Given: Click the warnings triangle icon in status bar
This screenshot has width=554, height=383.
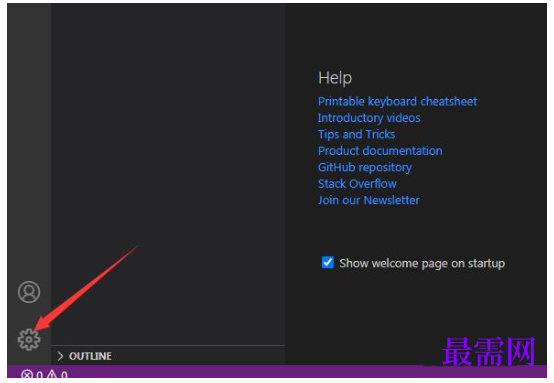Looking at the screenshot, I should 52,374.
